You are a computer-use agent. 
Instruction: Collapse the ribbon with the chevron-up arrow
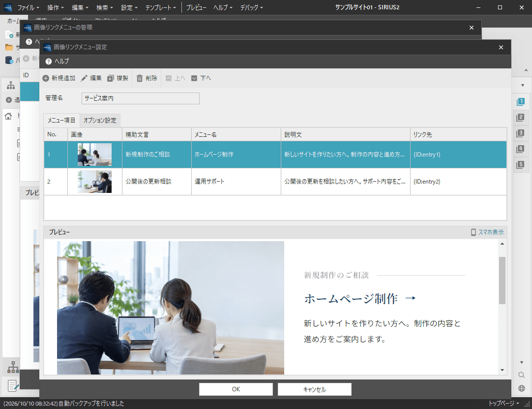click(x=526, y=71)
